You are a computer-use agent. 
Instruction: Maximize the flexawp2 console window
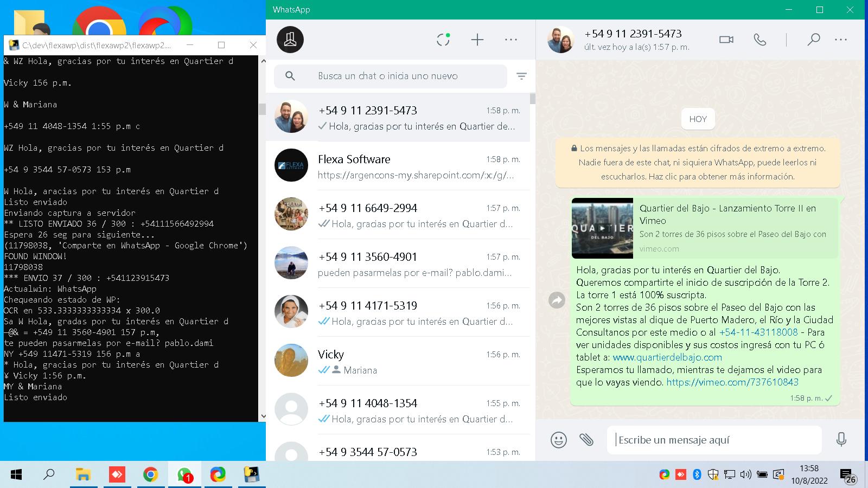coord(221,45)
